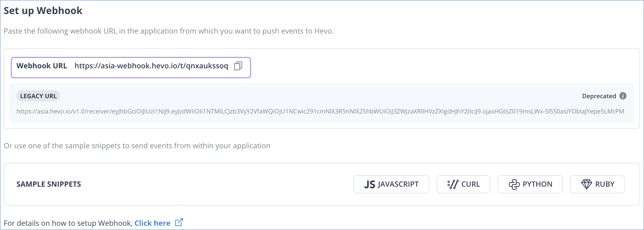Click the 'Paste the following webhook URL' instruction
Screen dimensions: 644x230
(169, 31)
